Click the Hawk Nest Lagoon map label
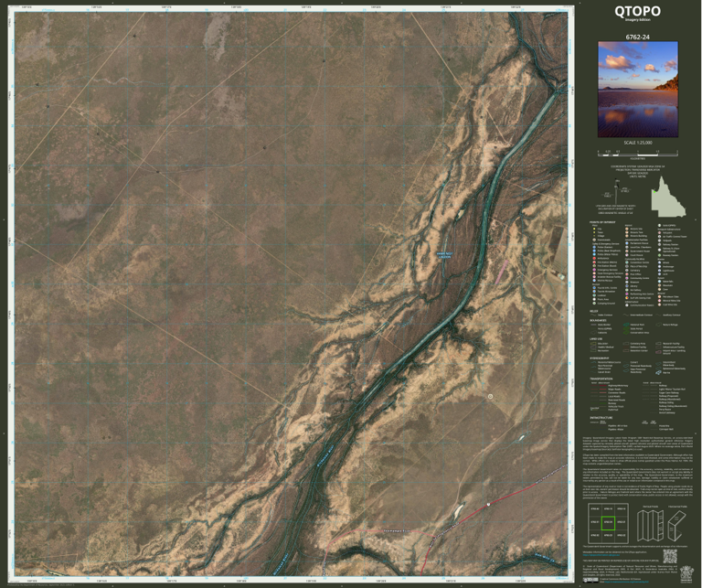This screenshot has height=588, width=702. tap(444, 255)
